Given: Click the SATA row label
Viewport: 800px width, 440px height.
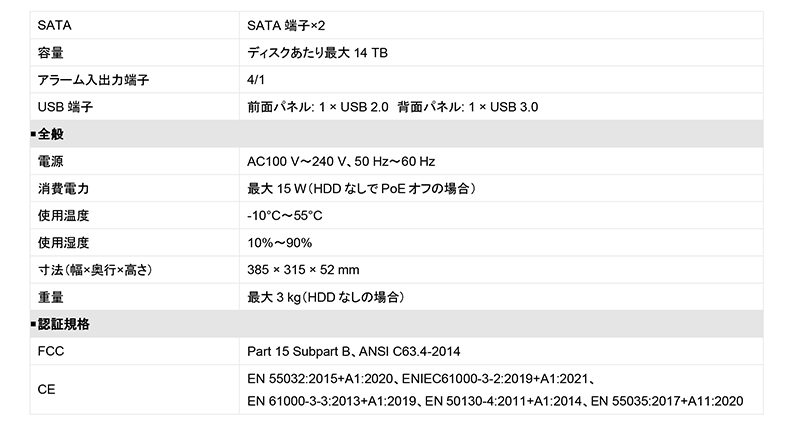Looking at the screenshot, I should (x=53, y=24).
